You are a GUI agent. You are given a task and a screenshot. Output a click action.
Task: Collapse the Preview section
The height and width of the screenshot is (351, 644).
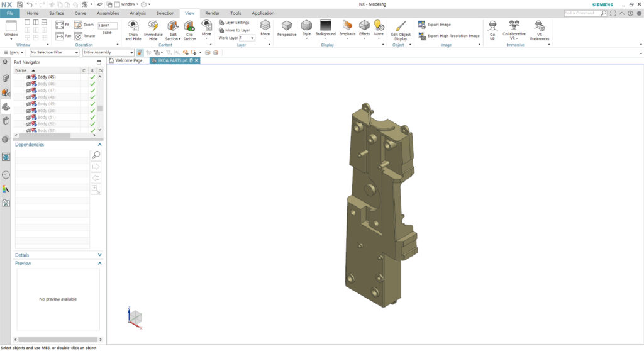(x=99, y=263)
